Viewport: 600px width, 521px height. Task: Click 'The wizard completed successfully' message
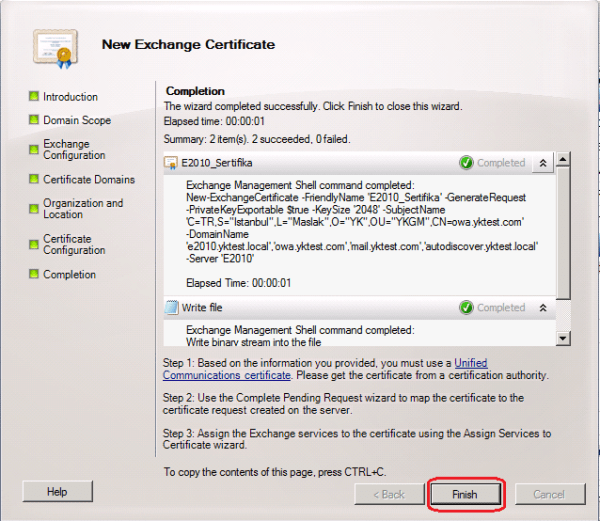pos(313,106)
